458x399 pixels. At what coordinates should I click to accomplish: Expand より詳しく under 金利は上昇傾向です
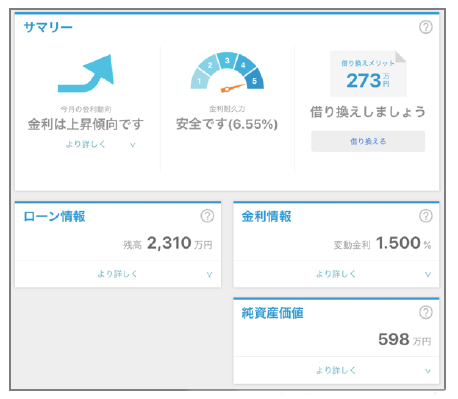click(x=86, y=144)
